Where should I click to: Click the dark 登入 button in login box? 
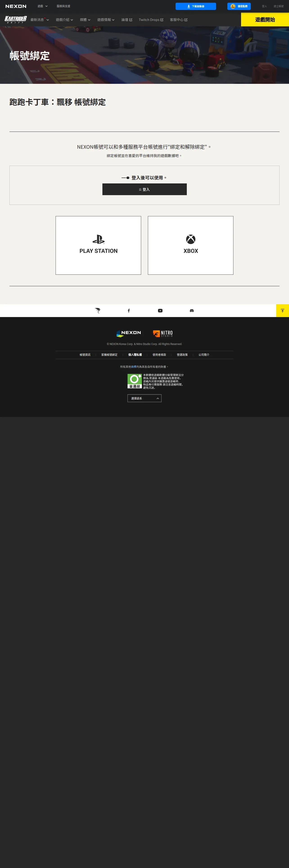(144, 189)
